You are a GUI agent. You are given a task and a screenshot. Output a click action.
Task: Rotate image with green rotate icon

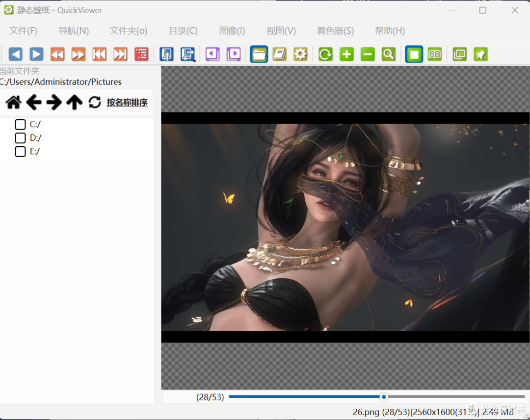[x=325, y=54]
